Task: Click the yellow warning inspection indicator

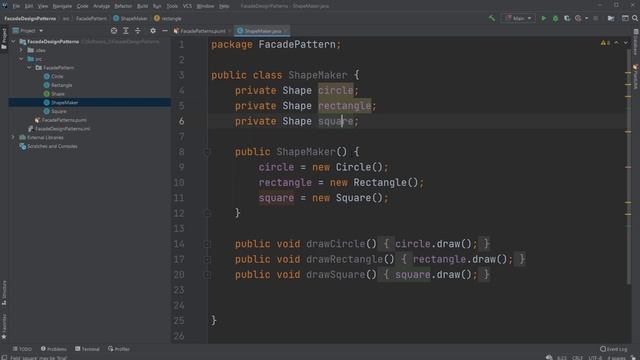Action: point(605,43)
